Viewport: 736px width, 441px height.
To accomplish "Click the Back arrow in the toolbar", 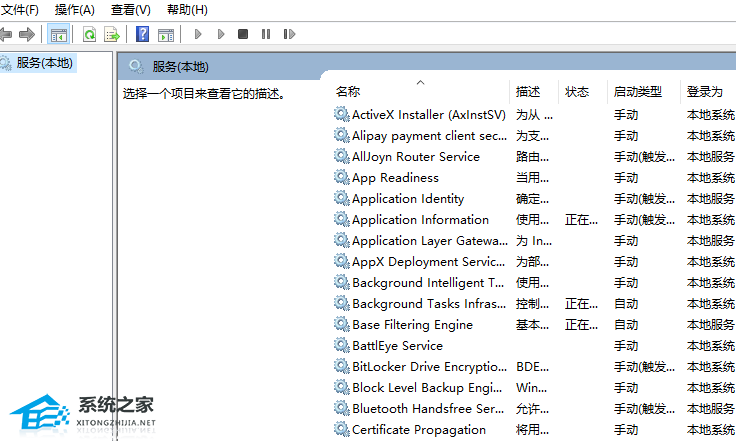I will point(6,35).
